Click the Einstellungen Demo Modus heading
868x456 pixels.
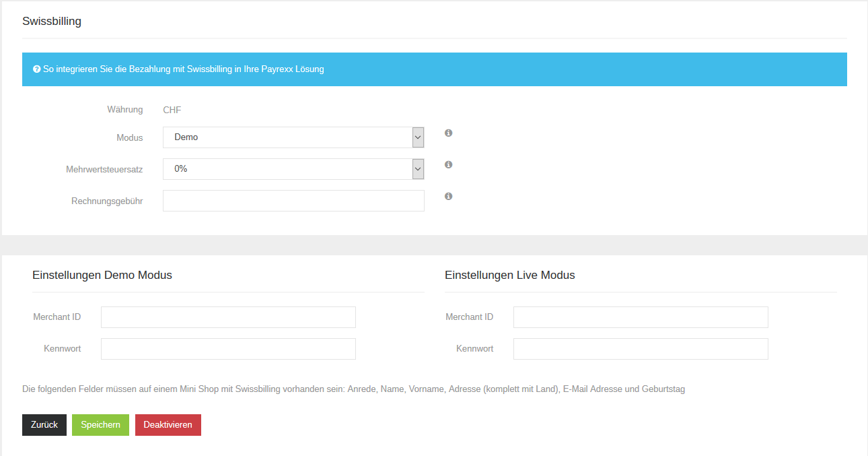[102, 275]
